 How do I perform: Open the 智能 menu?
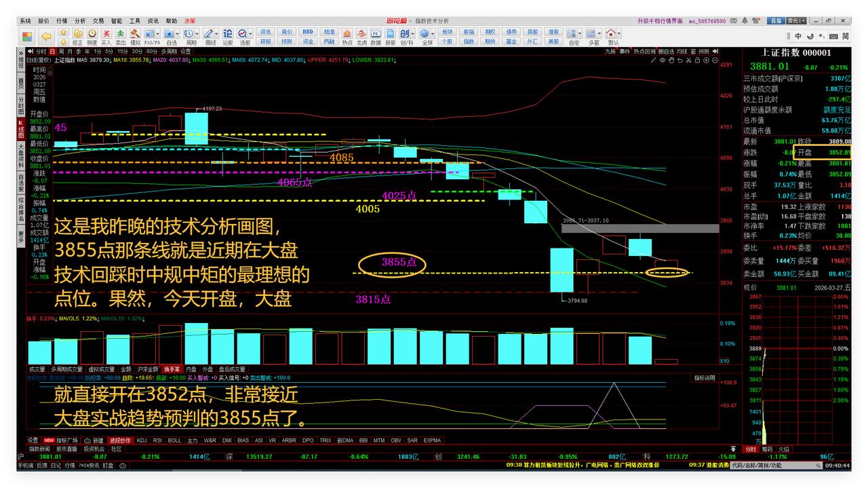(x=117, y=21)
